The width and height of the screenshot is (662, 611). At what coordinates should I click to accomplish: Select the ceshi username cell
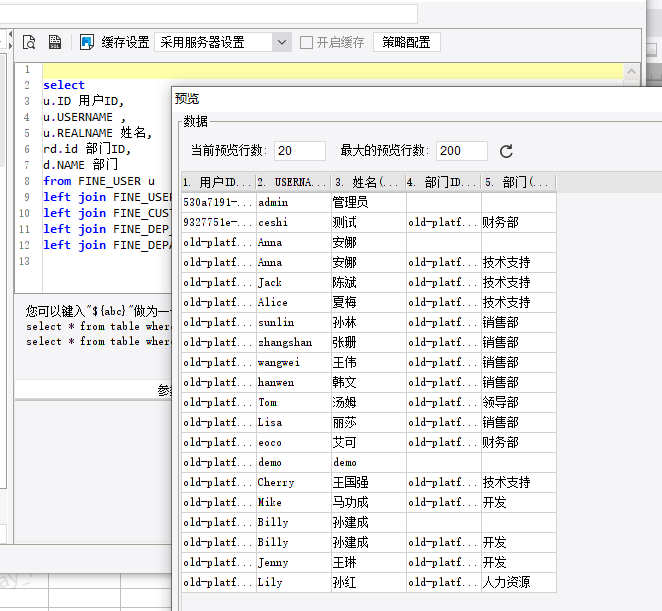(x=293, y=223)
